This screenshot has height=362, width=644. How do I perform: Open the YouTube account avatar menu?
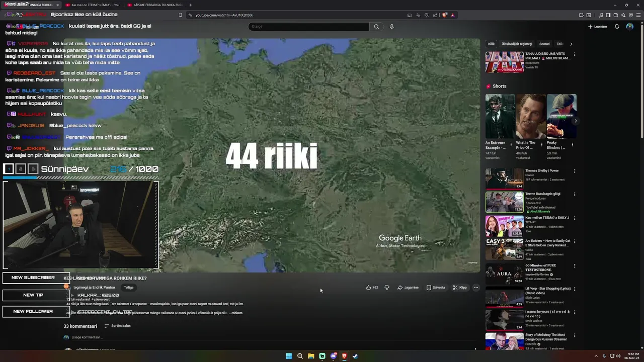pos(630,27)
